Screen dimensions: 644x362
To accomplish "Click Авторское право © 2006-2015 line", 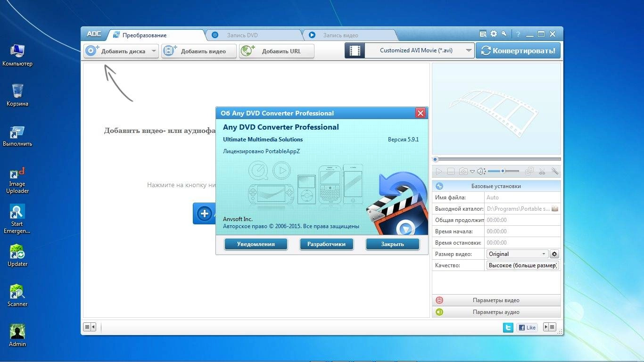I will coord(291,226).
